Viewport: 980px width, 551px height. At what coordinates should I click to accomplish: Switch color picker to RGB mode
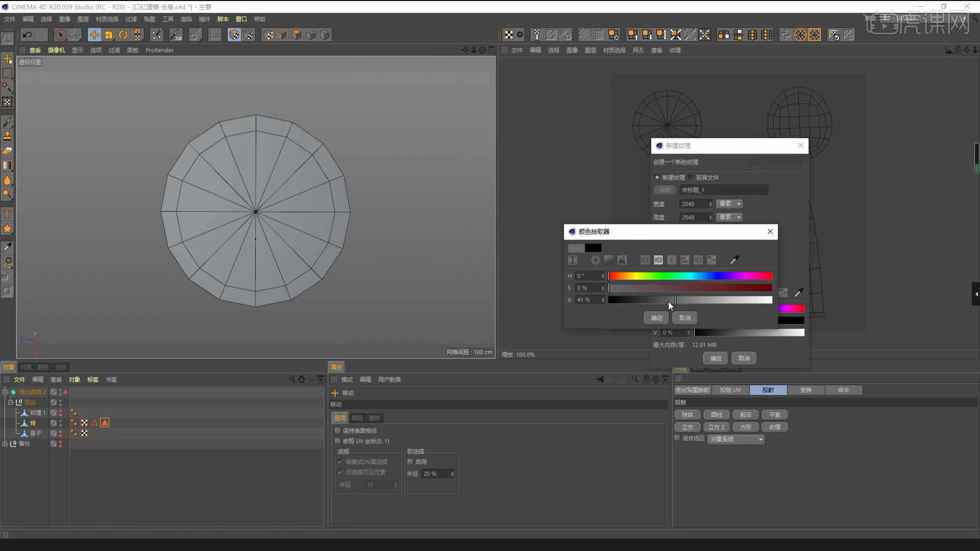[x=645, y=260]
